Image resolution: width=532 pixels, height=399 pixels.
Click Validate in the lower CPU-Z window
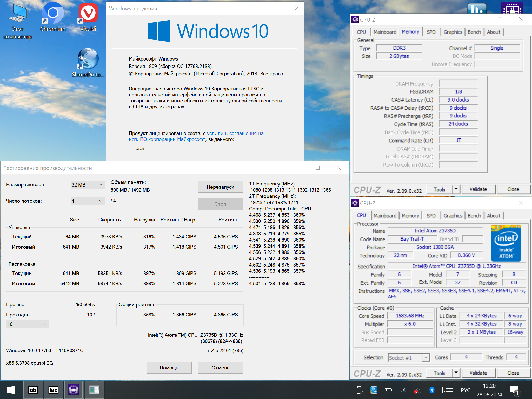point(478,373)
